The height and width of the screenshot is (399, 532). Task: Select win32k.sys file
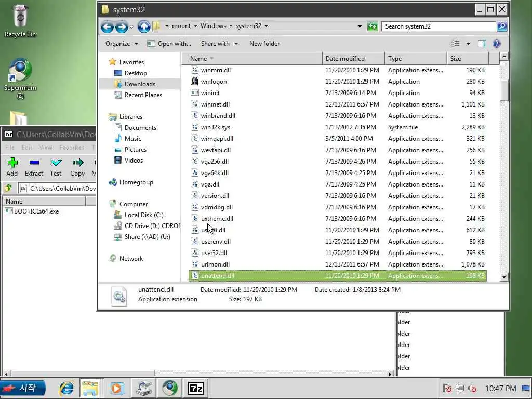(x=338, y=127)
